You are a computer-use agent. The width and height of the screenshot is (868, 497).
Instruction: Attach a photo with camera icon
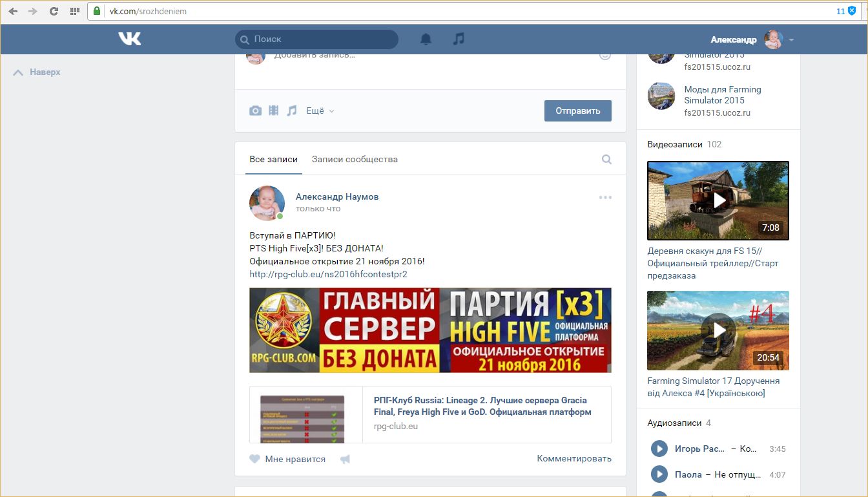point(256,111)
